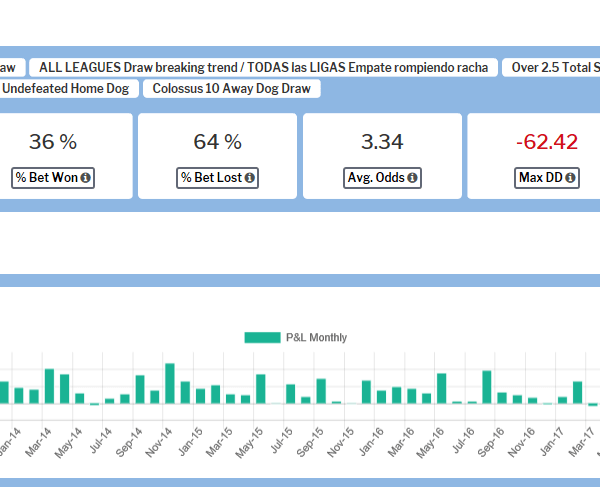Click the red -62.42 drawdown value

click(547, 142)
